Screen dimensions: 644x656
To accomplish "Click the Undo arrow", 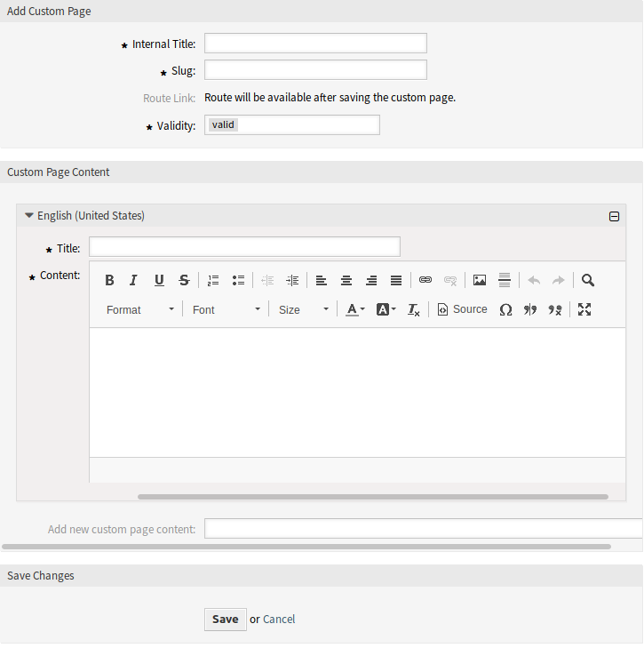I will pos(534,280).
